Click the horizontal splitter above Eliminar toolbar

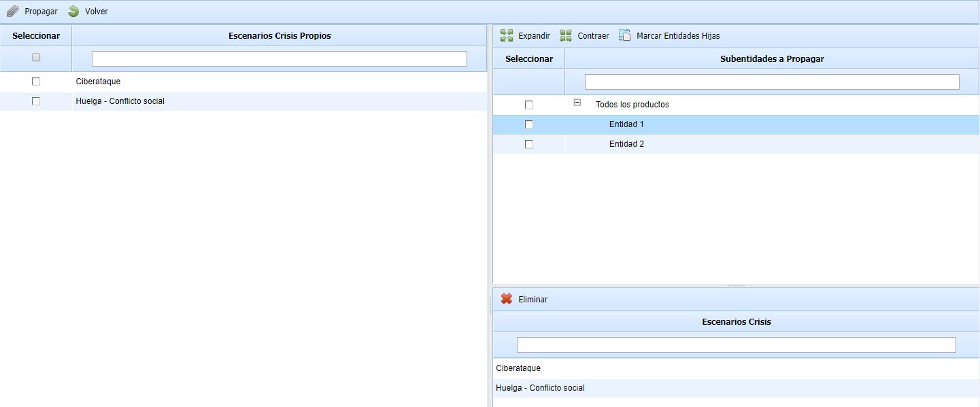(736, 285)
